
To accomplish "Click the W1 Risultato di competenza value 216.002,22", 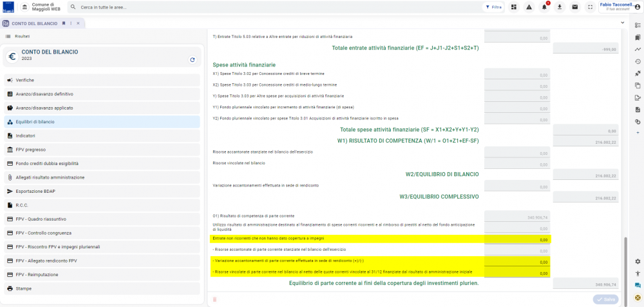I will point(585,141).
